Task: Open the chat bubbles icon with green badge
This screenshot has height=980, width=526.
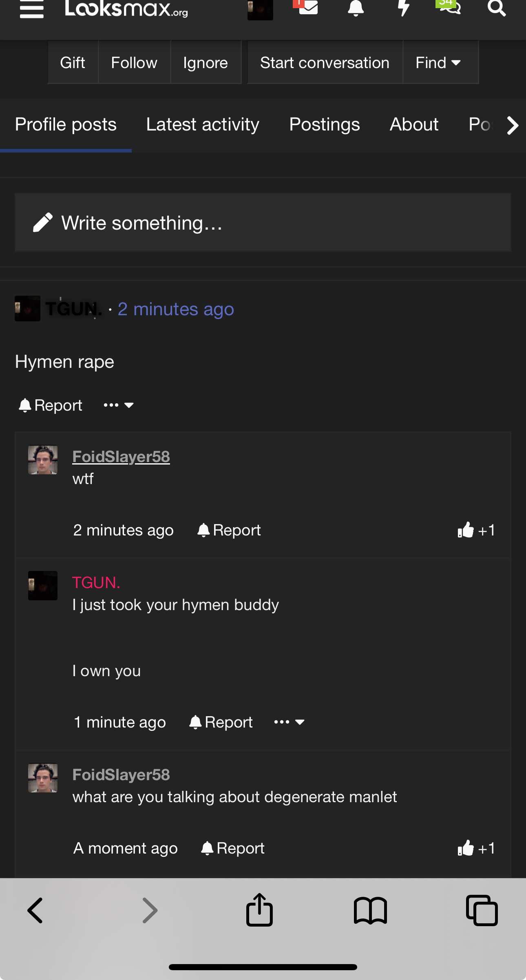Action: coord(449,7)
